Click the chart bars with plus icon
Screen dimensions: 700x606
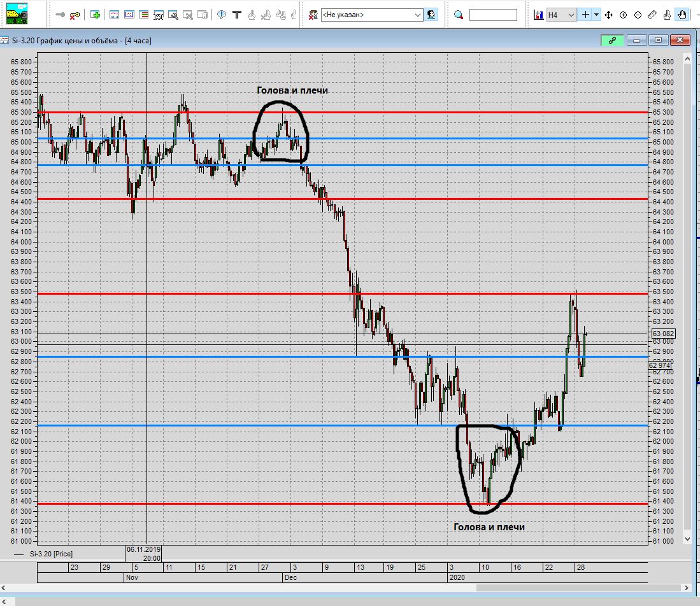pos(538,15)
